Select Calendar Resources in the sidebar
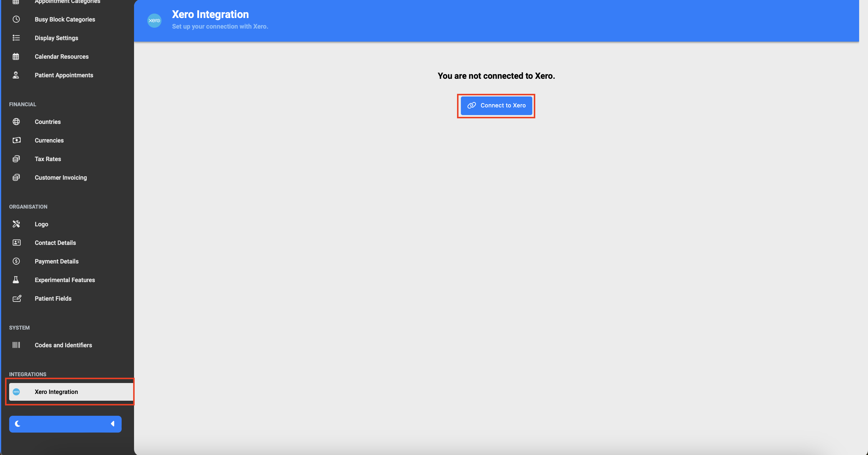This screenshot has height=455, width=868. [61, 57]
